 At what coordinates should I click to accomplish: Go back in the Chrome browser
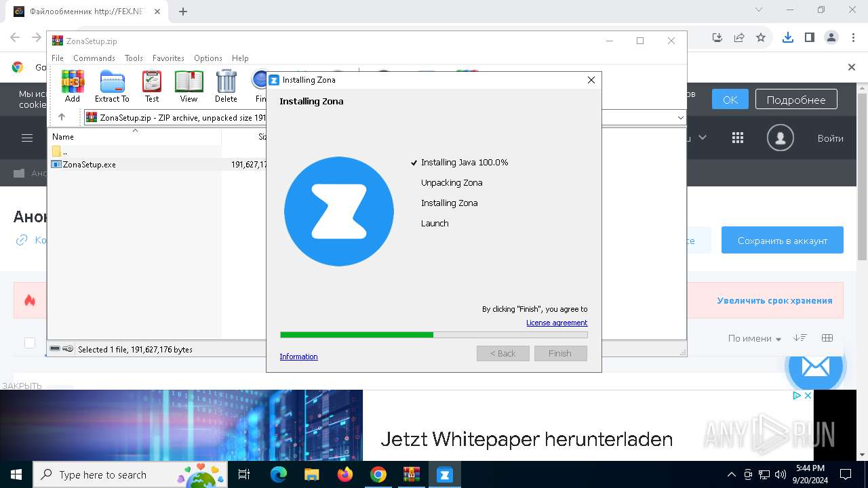coord(15,37)
